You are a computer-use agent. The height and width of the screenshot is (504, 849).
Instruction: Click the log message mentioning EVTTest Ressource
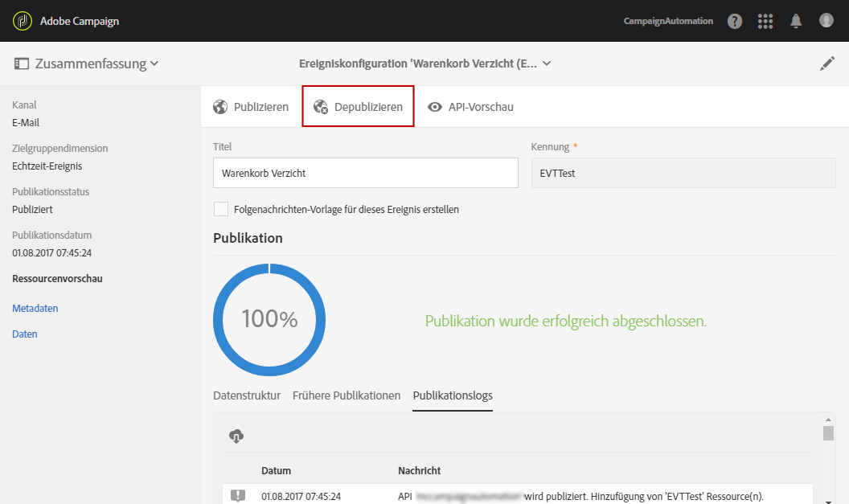(x=581, y=497)
